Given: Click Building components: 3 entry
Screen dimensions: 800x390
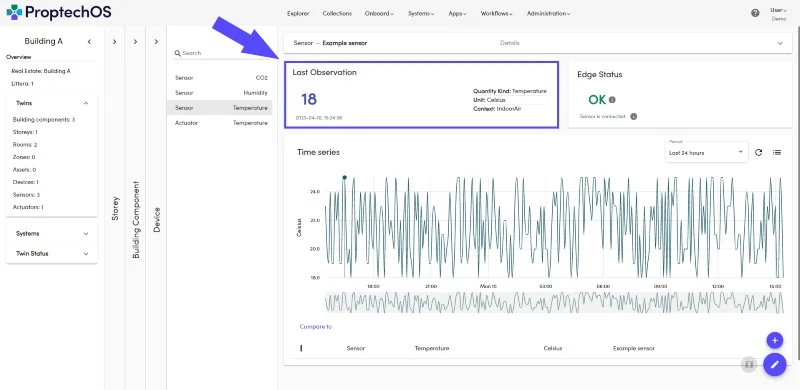Looking at the screenshot, I should (44, 120).
